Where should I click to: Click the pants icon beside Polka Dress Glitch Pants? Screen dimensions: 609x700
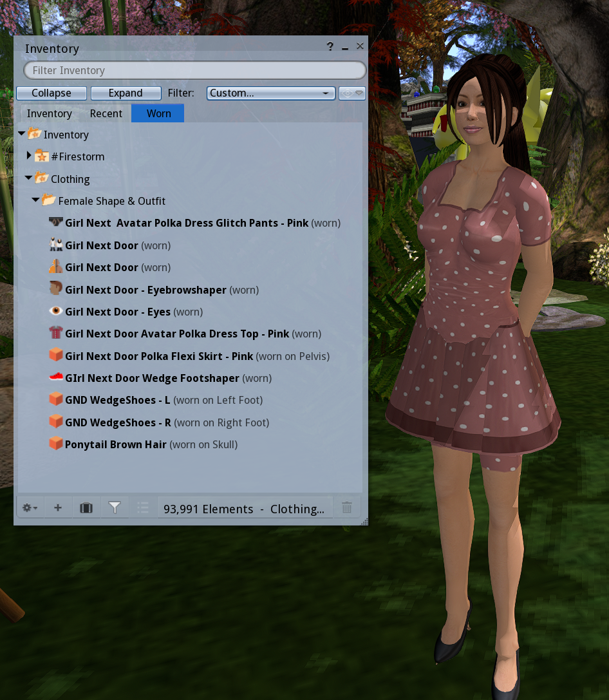(x=56, y=222)
